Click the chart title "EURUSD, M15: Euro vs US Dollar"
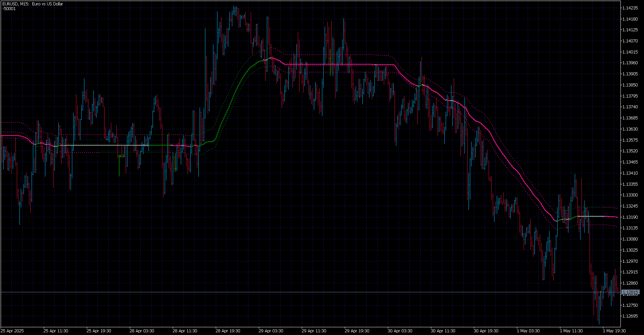 coord(33,4)
